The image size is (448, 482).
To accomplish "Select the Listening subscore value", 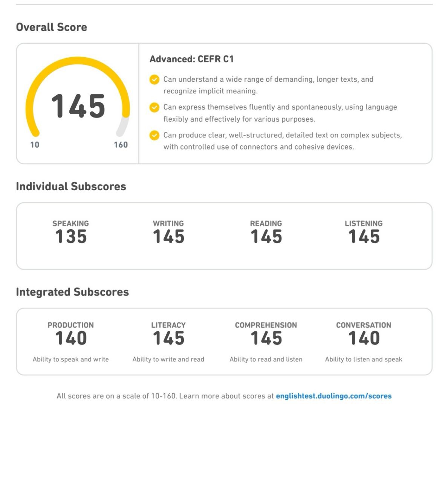I will [x=364, y=237].
